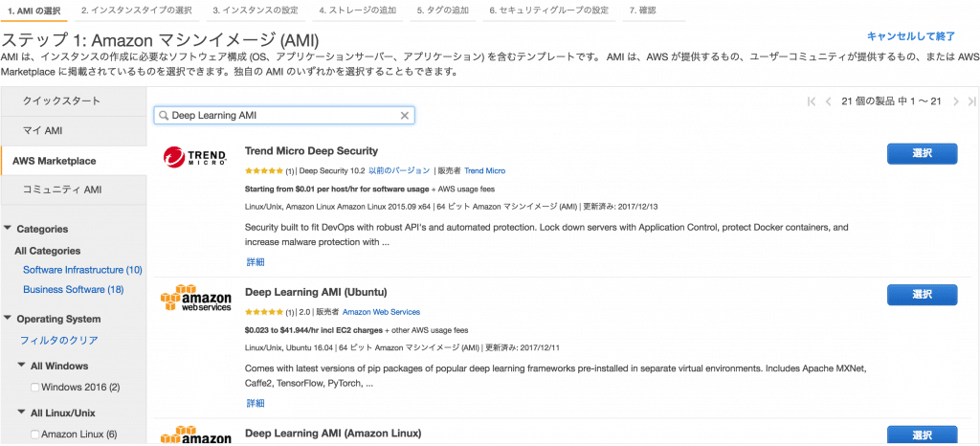Go to next page of results
The width and height of the screenshot is (980, 446).
[x=956, y=101]
